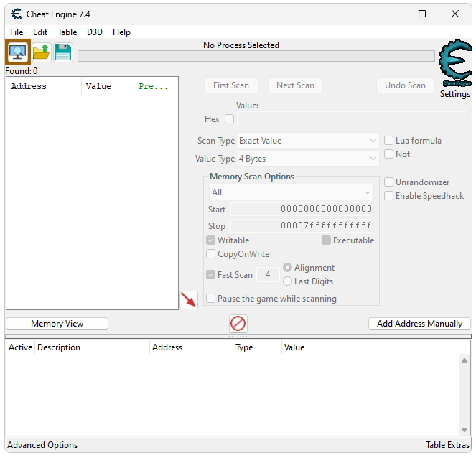The height and width of the screenshot is (458, 476).
Task: Select the Last Digits radio button
Action: (287, 281)
